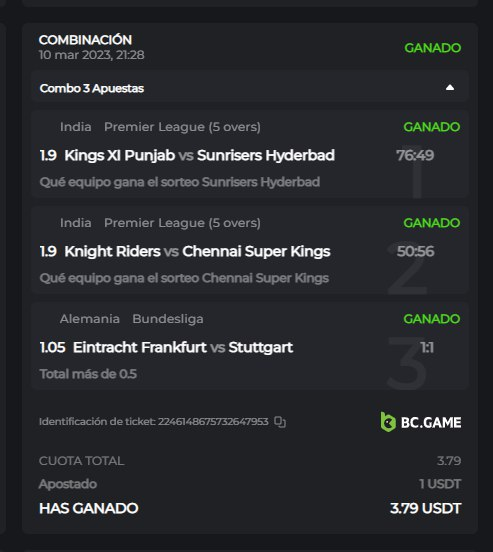Screen dimensions: 493x552
Task: Click Total más de 0.5 market text
Action: (x=88, y=374)
